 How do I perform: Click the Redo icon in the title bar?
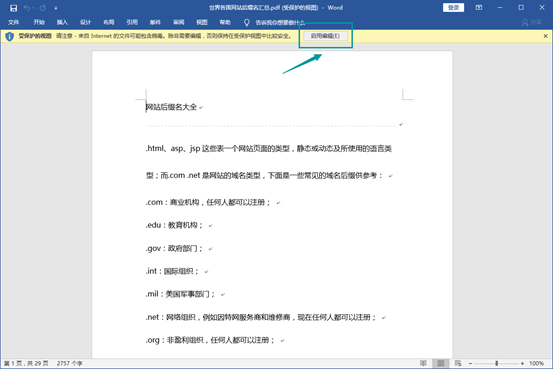[x=43, y=8]
